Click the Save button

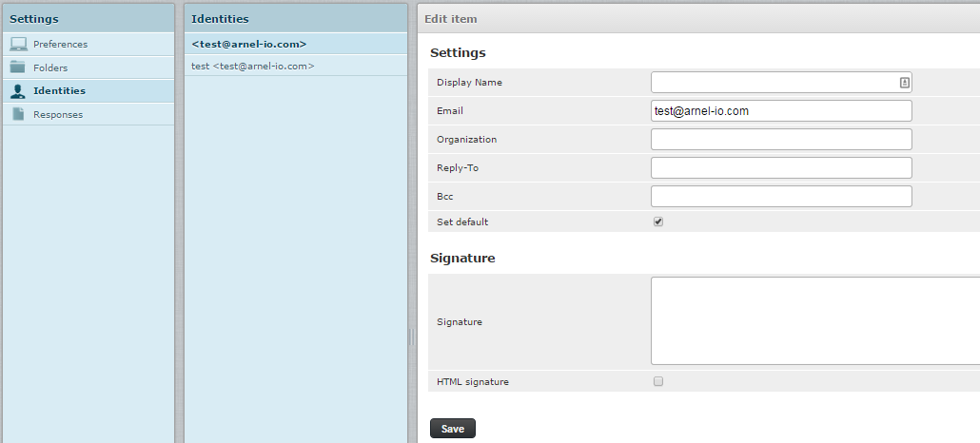(452, 429)
